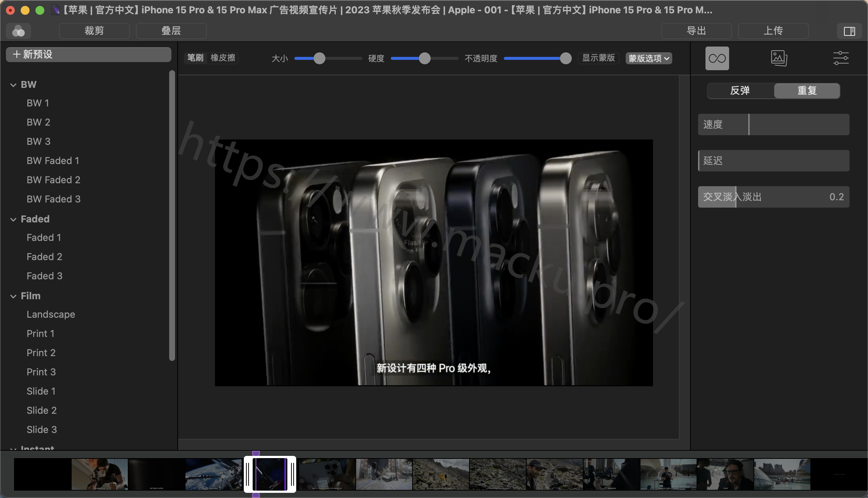
Task: Apply the Slide 2 preset
Action: click(42, 410)
